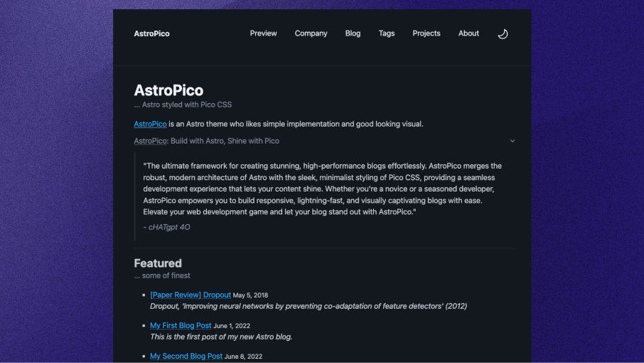
Task: Click the quote paragraph beginning 'The ultimate framework'
Action: pos(323,189)
